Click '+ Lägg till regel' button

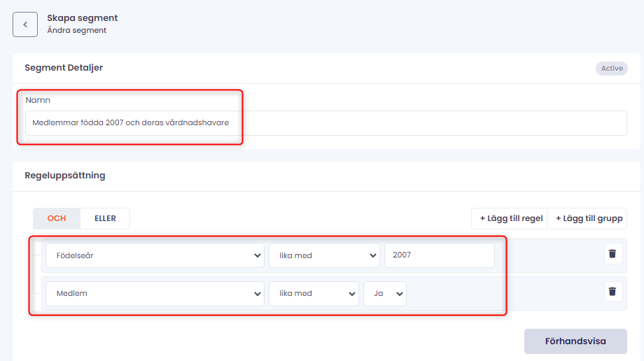(511, 218)
